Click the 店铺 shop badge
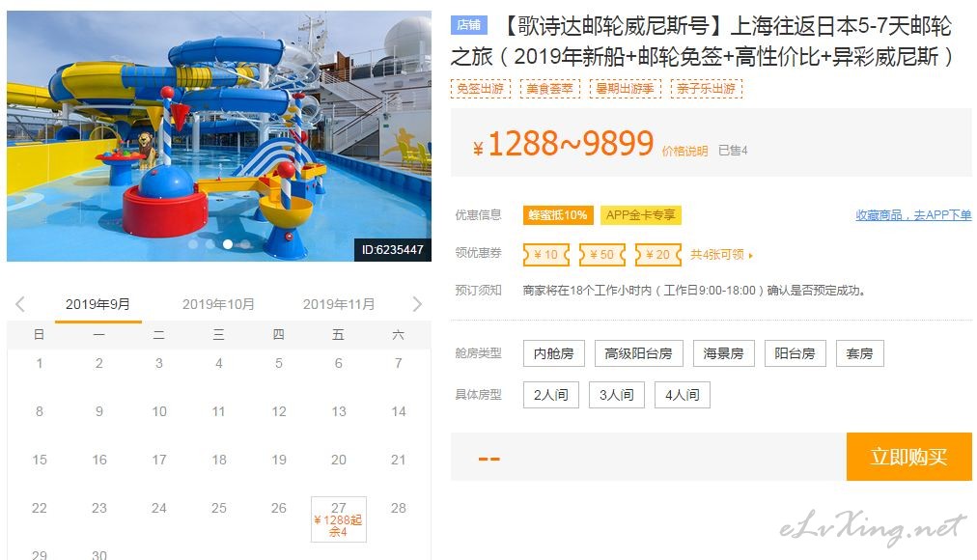 pyautogui.click(x=468, y=25)
